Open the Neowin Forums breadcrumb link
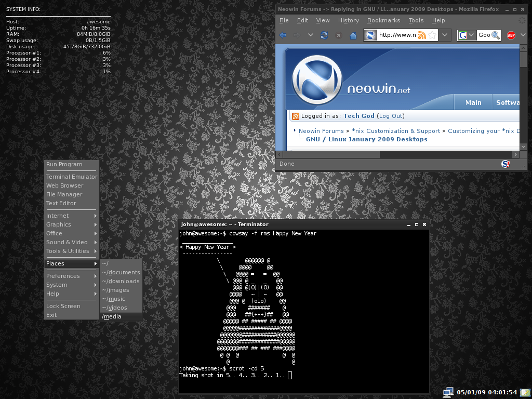Image resolution: width=532 pixels, height=399 pixels. pyautogui.click(x=321, y=131)
